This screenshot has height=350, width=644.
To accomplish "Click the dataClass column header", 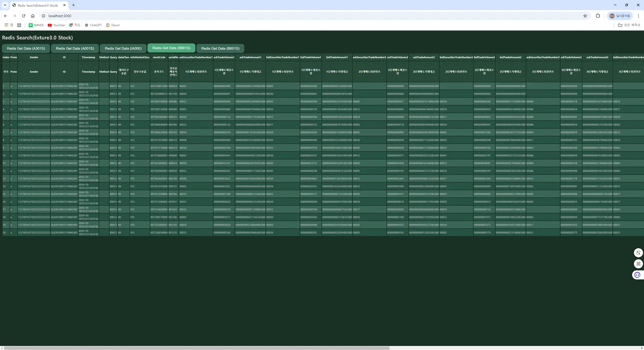I will point(124,57).
